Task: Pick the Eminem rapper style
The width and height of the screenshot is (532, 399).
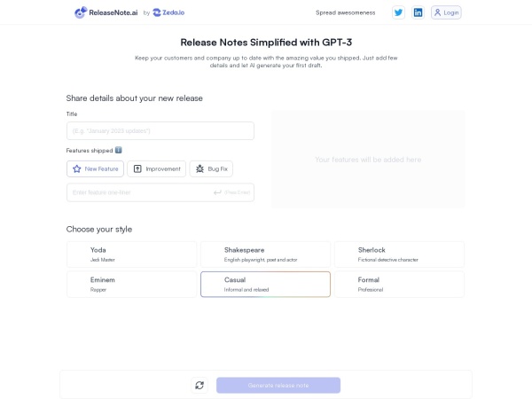Action: click(131, 284)
